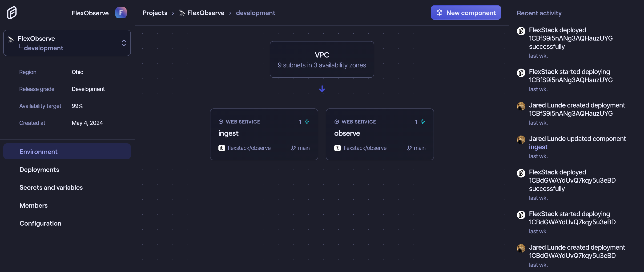This screenshot has height=272, width=644.
Task: Select the telescope icon in the breadcrumb
Action: 182,13
